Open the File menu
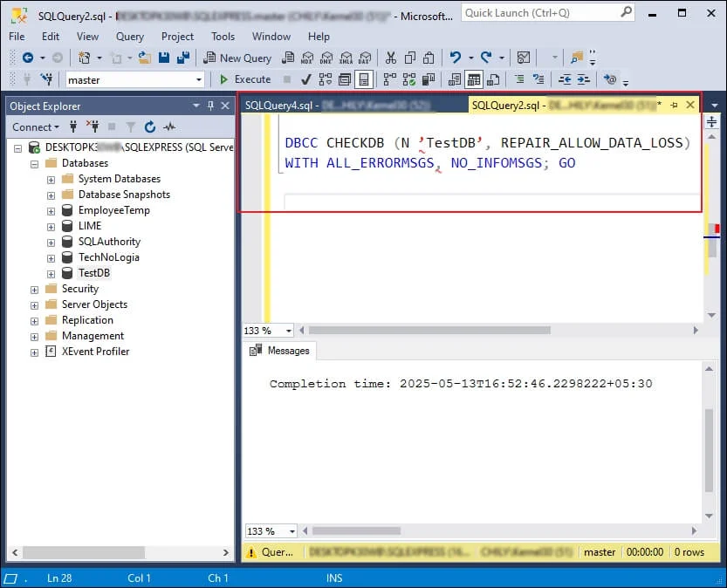 click(x=17, y=36)
